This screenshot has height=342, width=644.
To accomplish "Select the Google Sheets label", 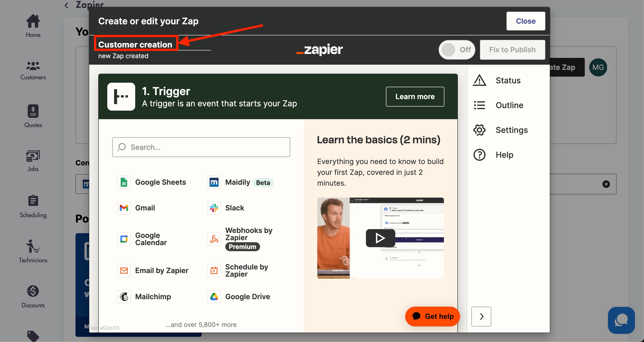I will click(x=160, y=182).
